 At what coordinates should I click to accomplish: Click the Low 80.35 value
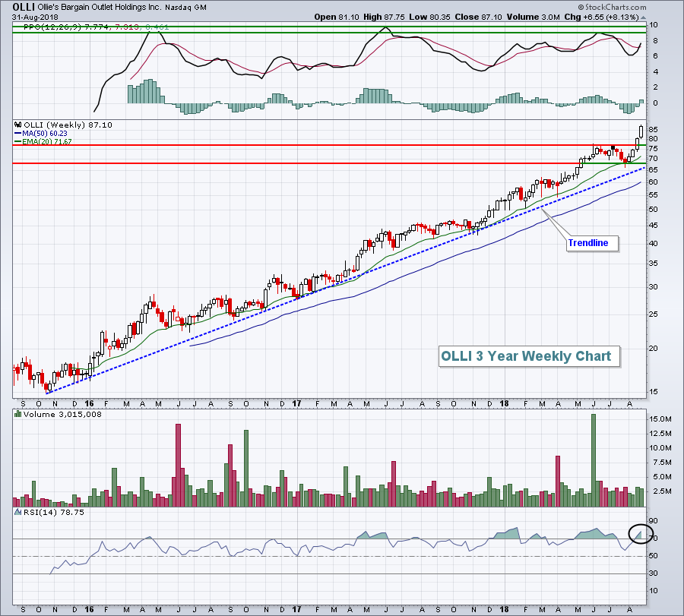tap(429, 17)
